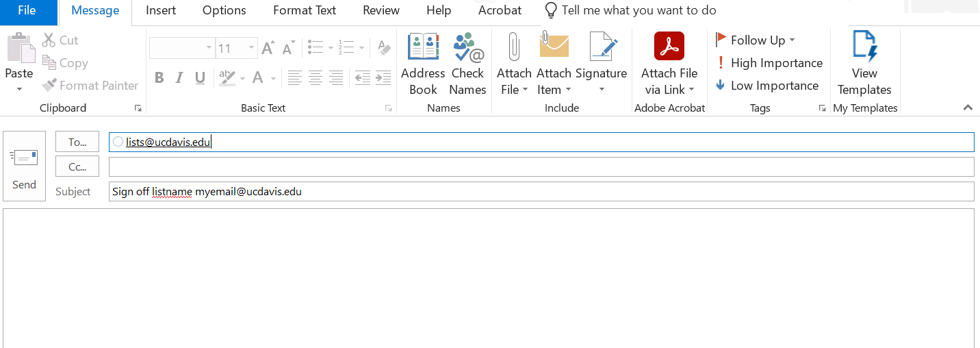The height and width of the screenshot is (348, 980).
Task: Click into the Subject field
Action: coord(541,192)
